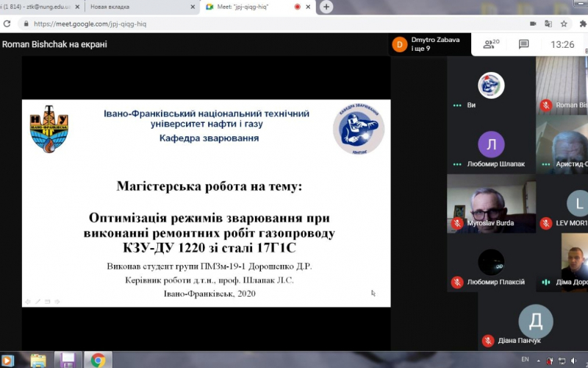Open Chrome from the Windows taskbar
Image resolution: width=588 pixels, height=368 pixels.
pyautogui.click(x=97, y=360)
